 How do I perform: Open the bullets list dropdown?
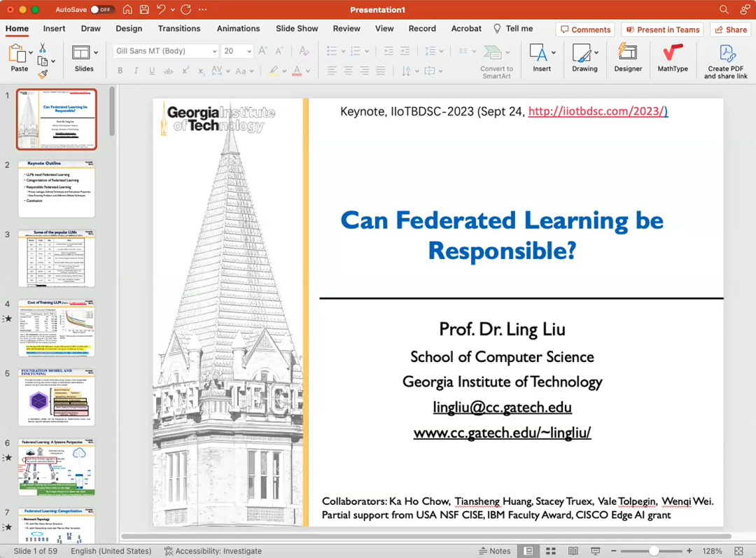343,50
